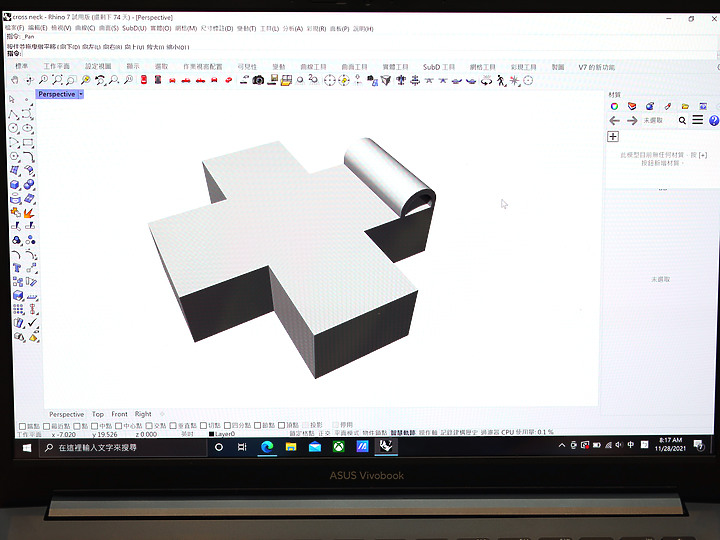Viewport: 720px width, 540px height.
Task: Toggle 平面模式 in status bar
Action: [x=346, y=433]
